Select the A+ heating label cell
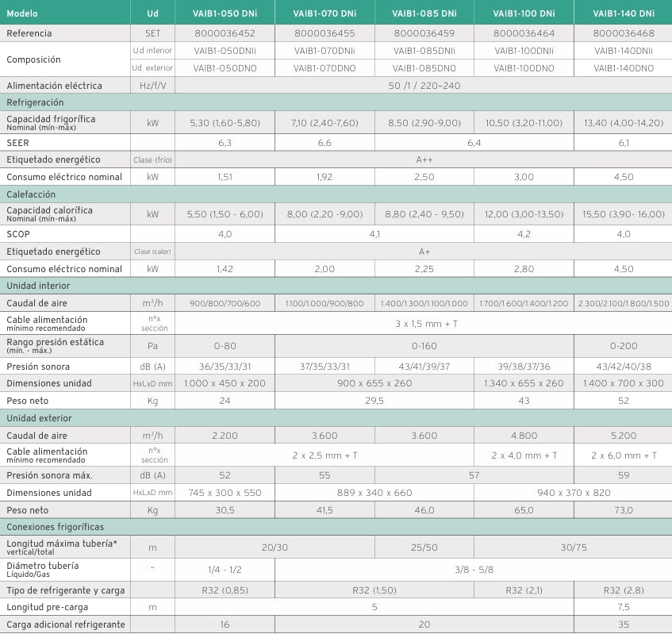Viewport: 672px width, 634px height. point(424,252)
